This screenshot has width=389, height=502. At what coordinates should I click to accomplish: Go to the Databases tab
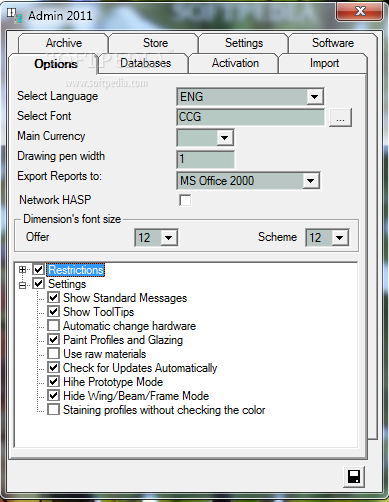click(145, 63)
